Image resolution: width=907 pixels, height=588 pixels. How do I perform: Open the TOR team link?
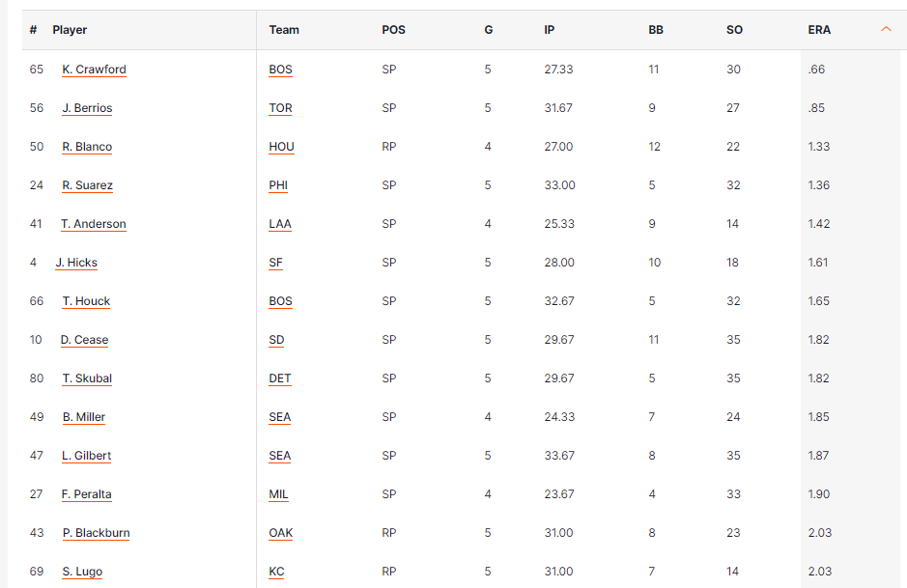(280, 108)
